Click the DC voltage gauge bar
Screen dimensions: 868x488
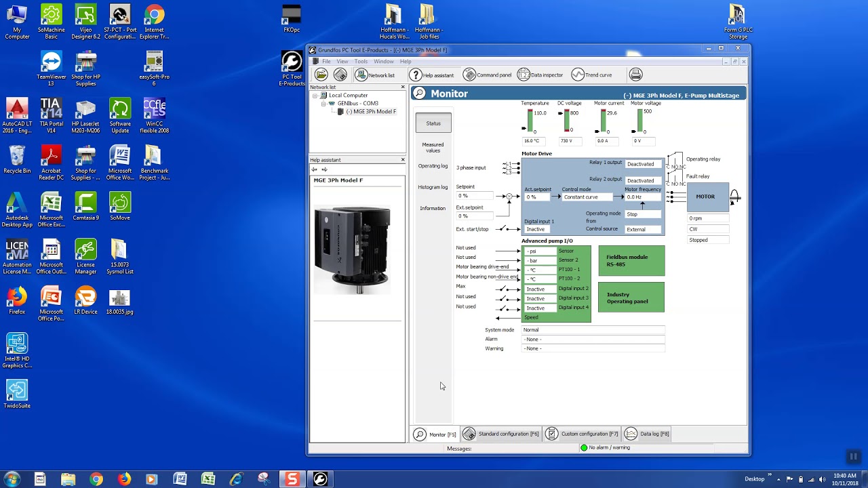click(x=567, y=121)
